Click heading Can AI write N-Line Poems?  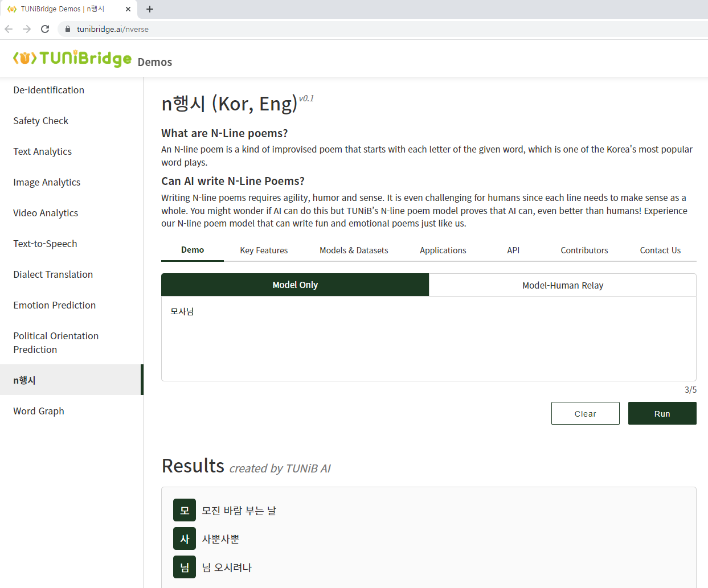(233, 181)
